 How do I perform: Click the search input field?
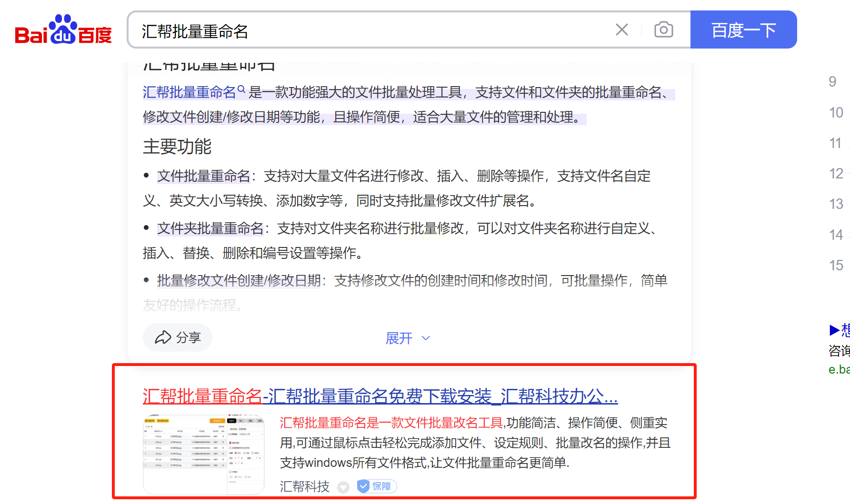pos(371,31)
